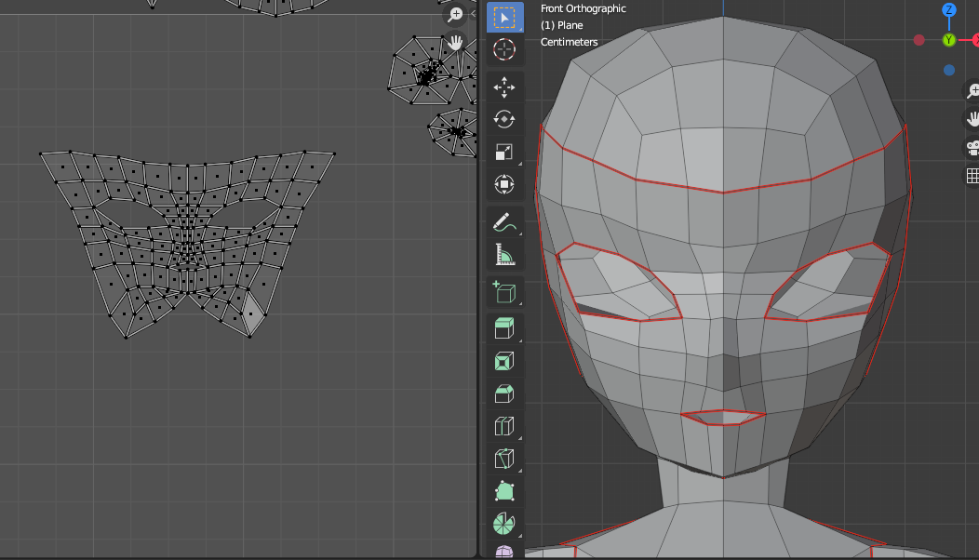The image size is (979, 560).
Task: Click the green Y axis gizmo ball
Action: (x=949, y=40)
